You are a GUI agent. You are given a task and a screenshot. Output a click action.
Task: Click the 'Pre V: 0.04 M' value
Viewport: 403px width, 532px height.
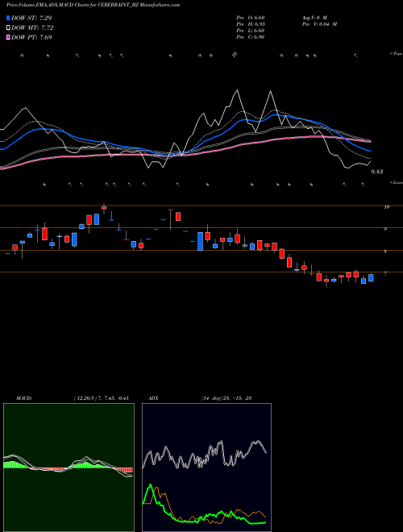click(x=319, y=24)
